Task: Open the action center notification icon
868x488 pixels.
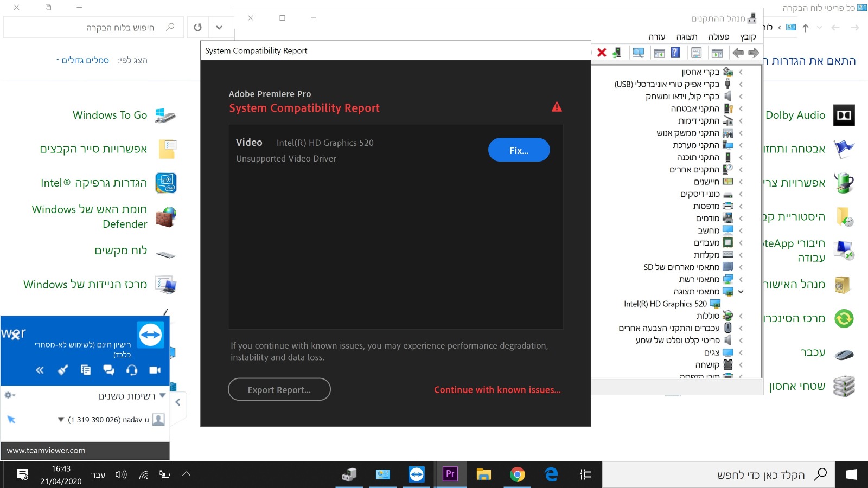Action: click(22, 474)
